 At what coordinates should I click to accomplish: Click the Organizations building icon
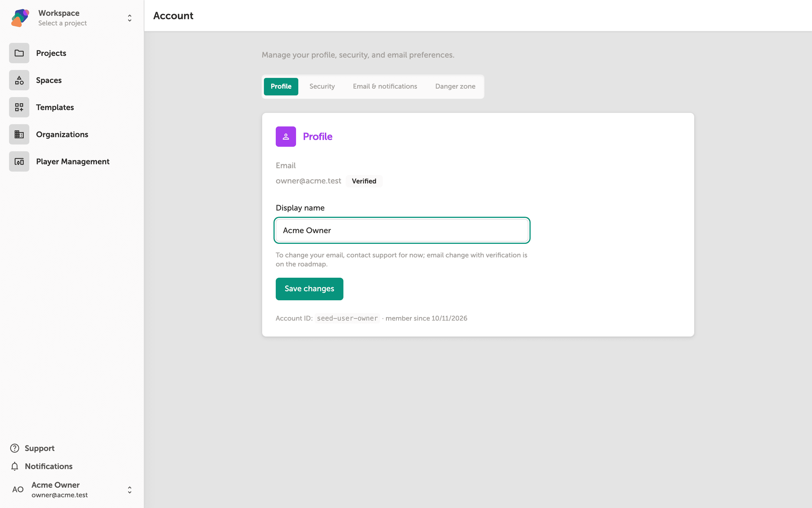tap(19, 134)
